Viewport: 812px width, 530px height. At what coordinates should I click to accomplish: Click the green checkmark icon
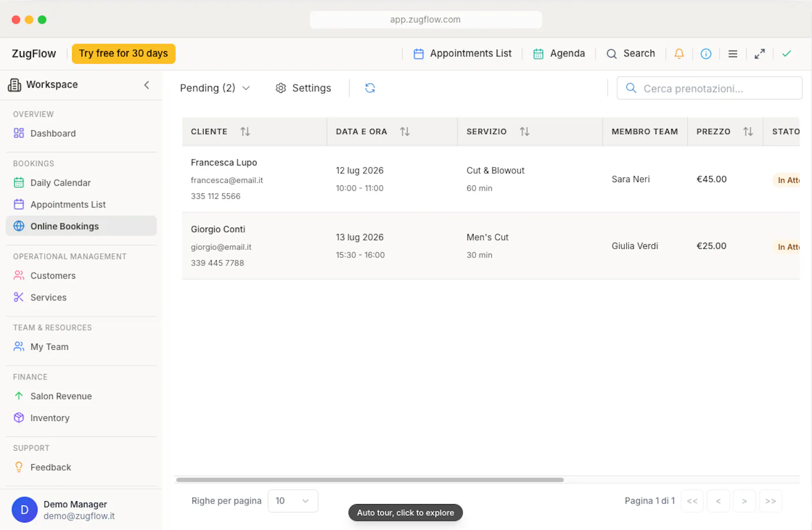tap(787, 53)
